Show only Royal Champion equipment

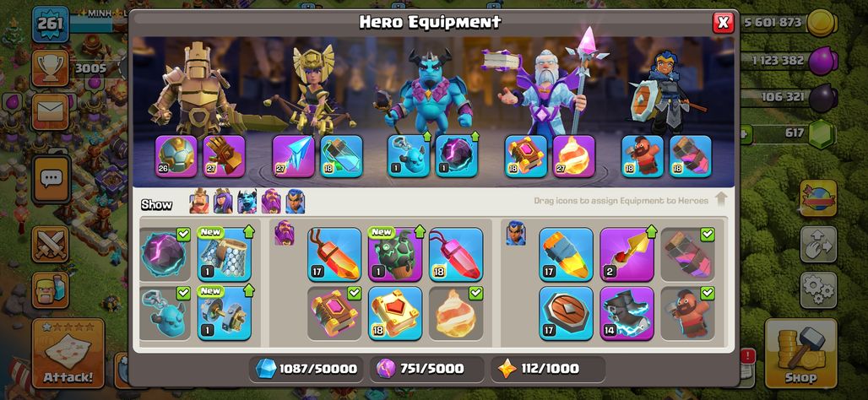(295, 202)
